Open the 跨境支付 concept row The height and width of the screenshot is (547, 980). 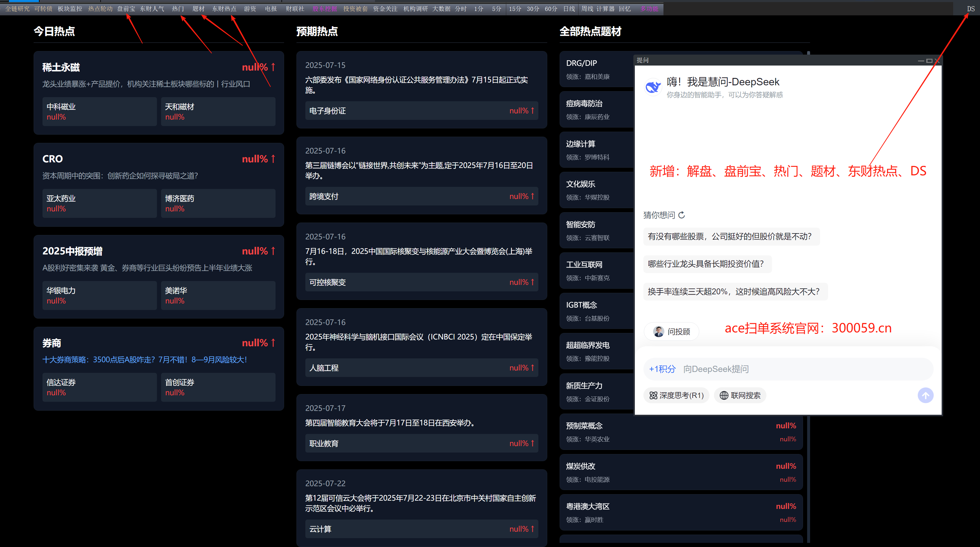pos(422,196)
